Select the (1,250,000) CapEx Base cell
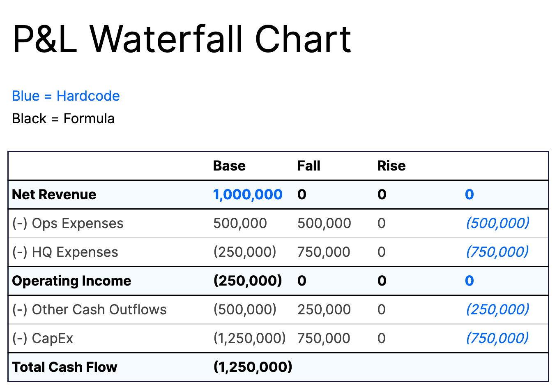557x392 pixels. coord(249,338)
